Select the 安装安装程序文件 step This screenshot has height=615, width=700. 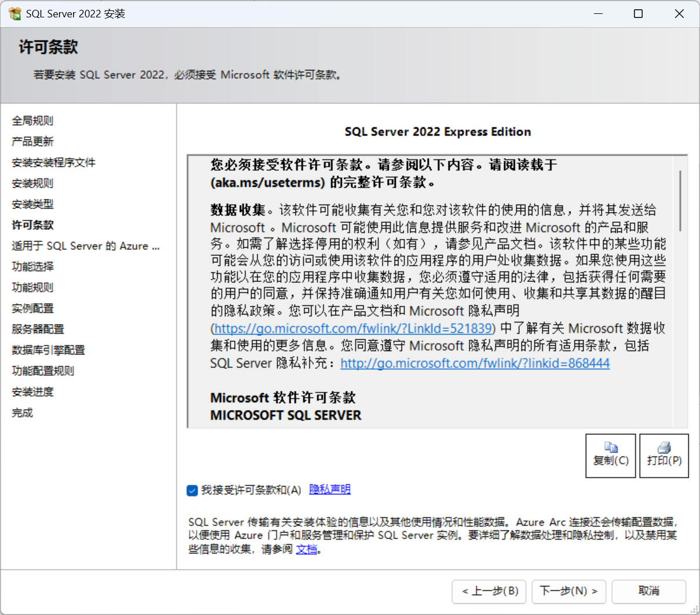[x=53, y=162]
